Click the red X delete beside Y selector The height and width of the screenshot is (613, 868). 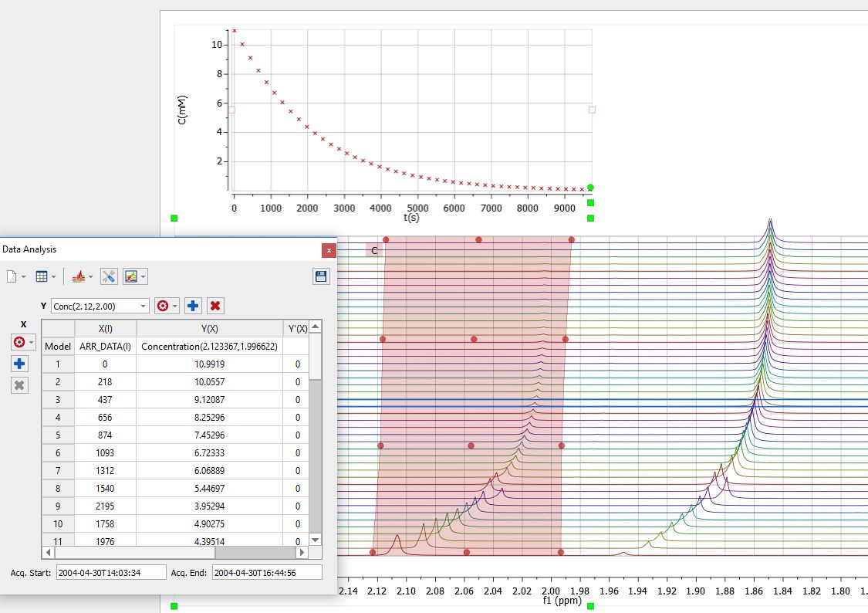tap(215, 306)
